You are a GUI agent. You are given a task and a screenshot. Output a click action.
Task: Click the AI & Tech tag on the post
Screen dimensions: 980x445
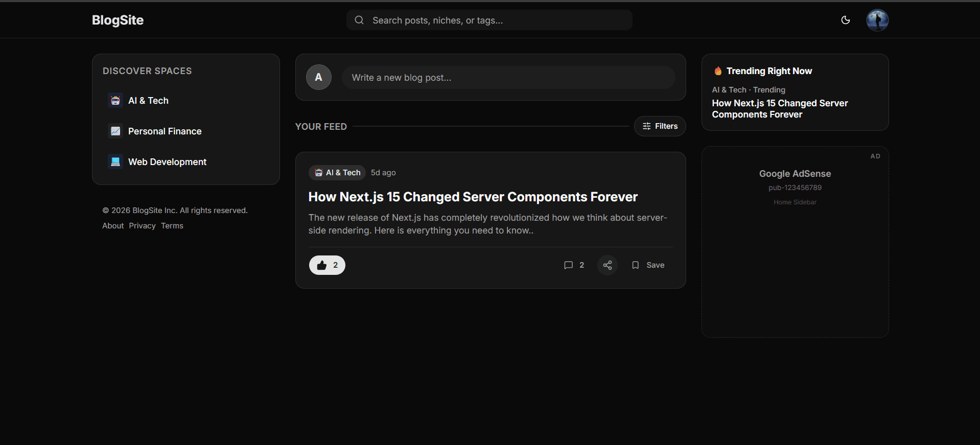(x=337, y=173)
